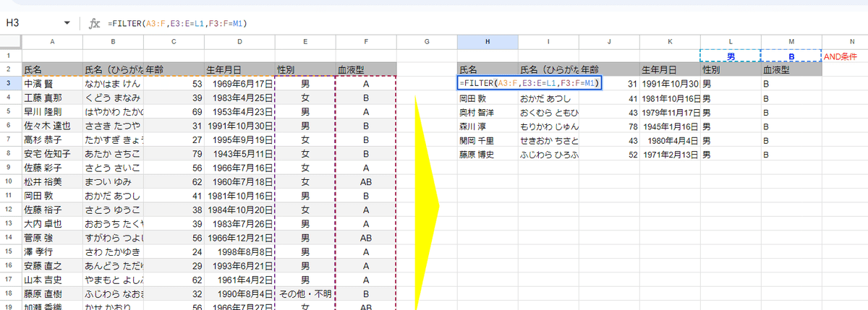This screenshot has height=310, width=868.
Task: Click the hiragana cell まつい ゆみ
Action: coord(114,181)
